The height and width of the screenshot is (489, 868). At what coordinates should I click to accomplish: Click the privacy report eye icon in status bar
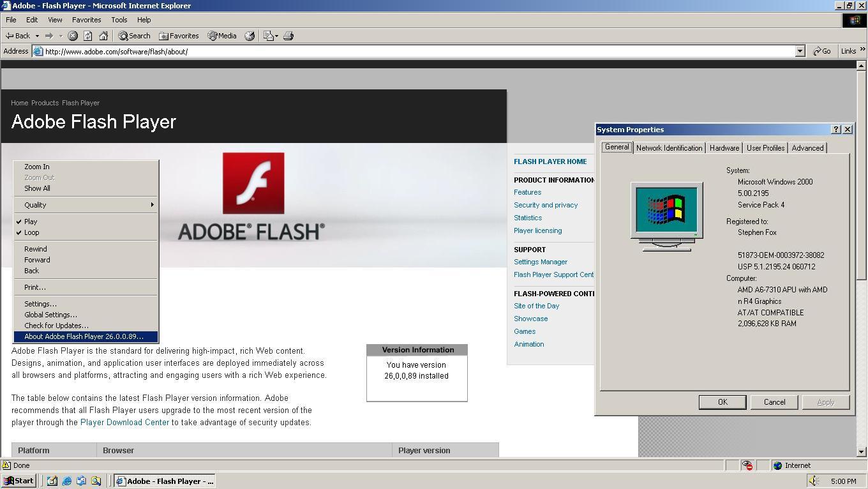(747, 465)
